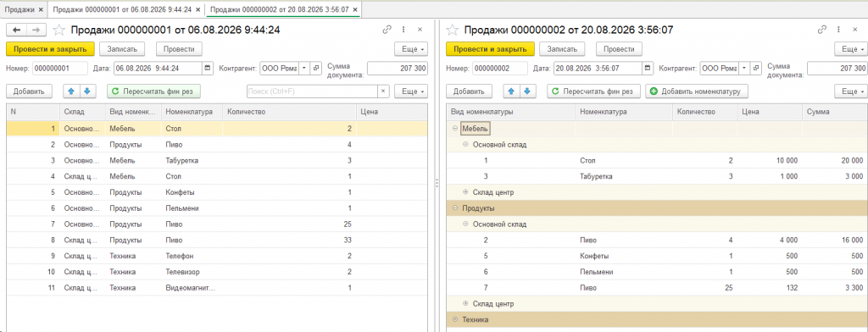This screenshot has height=332, width=868.
Task: Click Добавить номенклатуру button
Action: pos(697,91)
